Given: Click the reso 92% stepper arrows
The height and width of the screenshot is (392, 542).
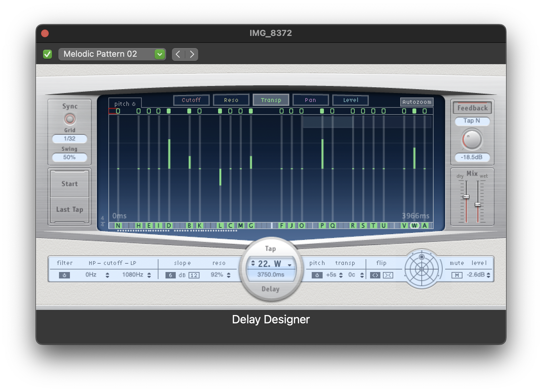Looking at the screenshot, I should click(229, 275).
